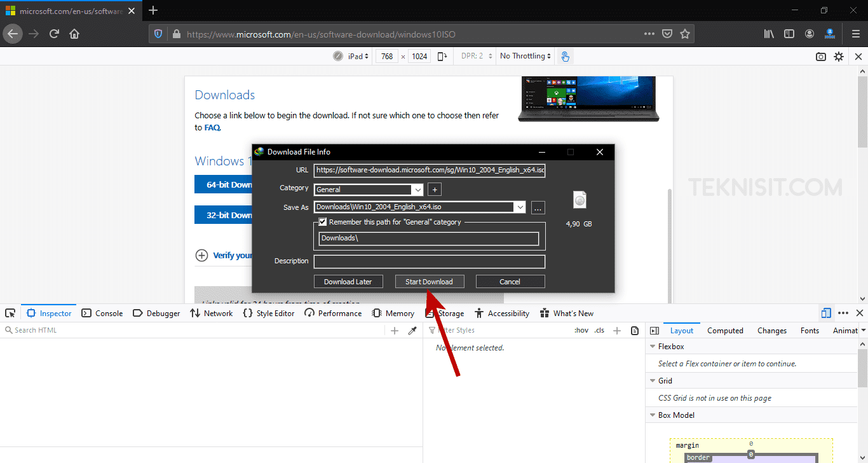
Task: Switch to the Console tab
Action: point(102,314)
